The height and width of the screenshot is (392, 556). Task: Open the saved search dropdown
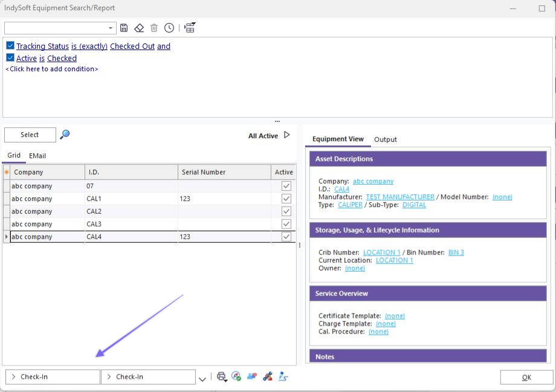point(111,28)
